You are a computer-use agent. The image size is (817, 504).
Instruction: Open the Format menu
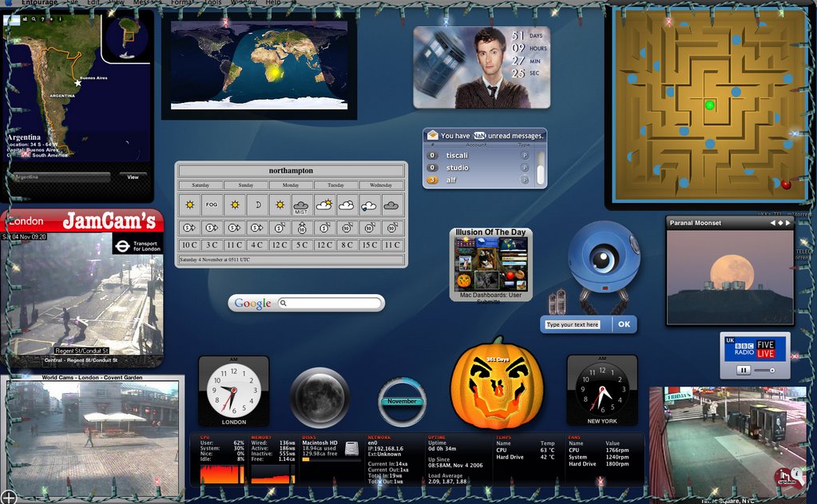pos(182,2)
